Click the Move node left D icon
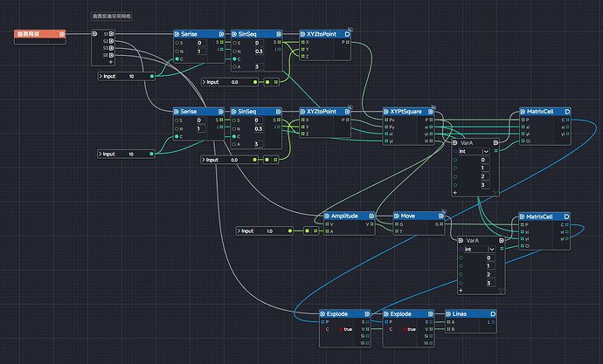Screen dimensions: 603x364 click(x=394, y=215)
